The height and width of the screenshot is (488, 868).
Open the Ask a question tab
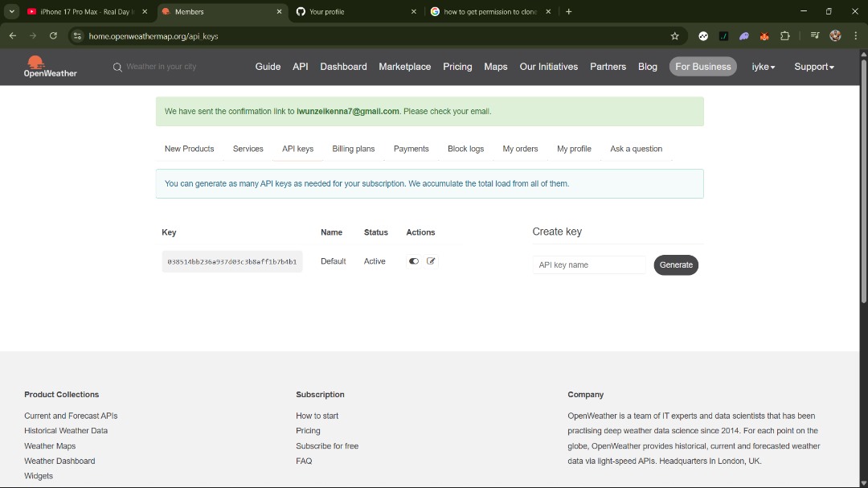[636, 149]
